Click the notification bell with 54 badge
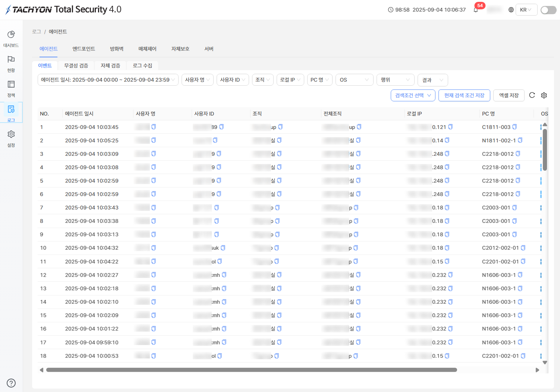This screenshot has height=392, width=560. 476,10
